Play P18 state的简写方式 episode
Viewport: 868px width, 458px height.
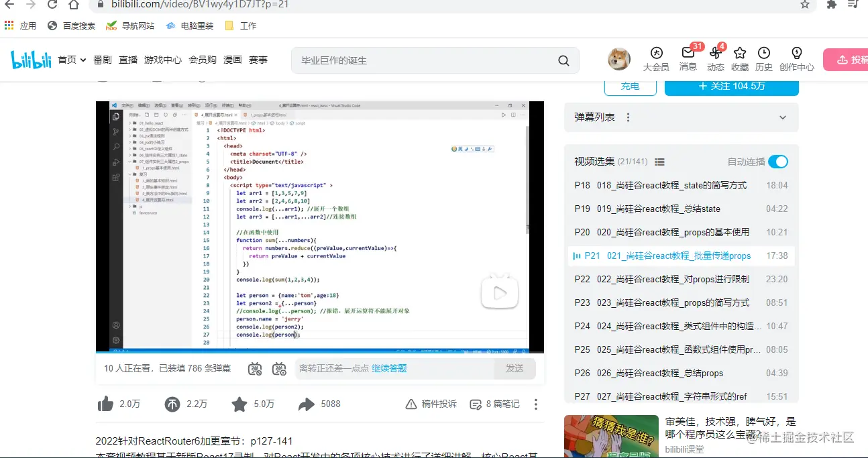(x=681, y=185)
